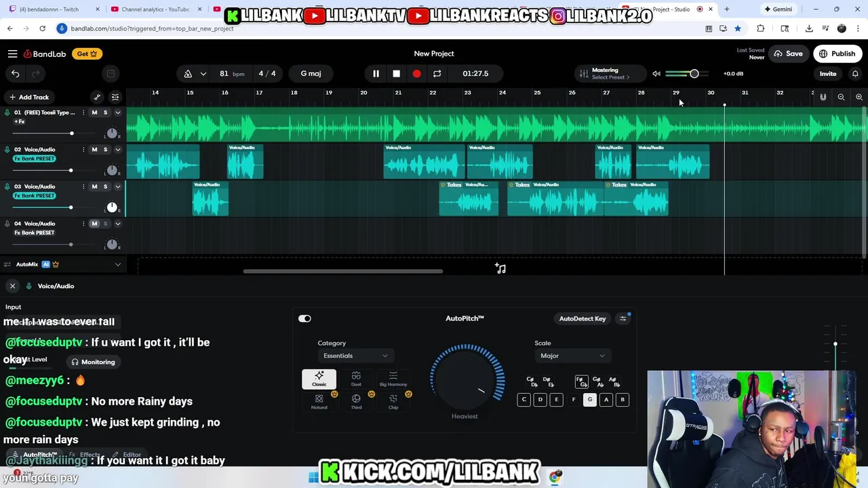
Task: Expand track 01 options chevron
Action: [117, 113]
